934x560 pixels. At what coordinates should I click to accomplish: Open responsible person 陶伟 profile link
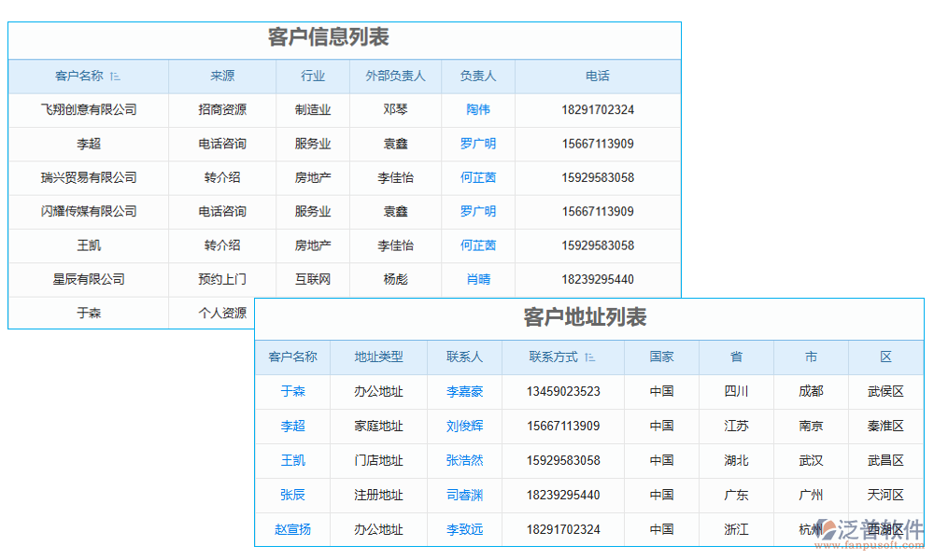pos(478,110)
